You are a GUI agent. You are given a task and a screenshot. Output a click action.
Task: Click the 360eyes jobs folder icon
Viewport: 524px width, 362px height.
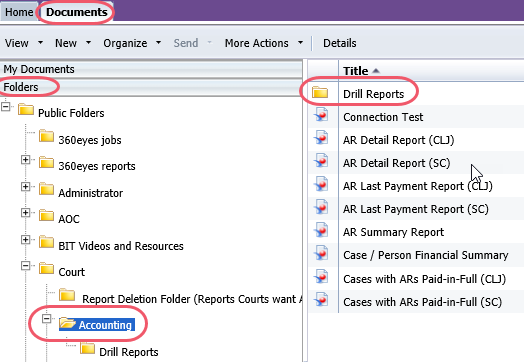click(x=46, y=136)
